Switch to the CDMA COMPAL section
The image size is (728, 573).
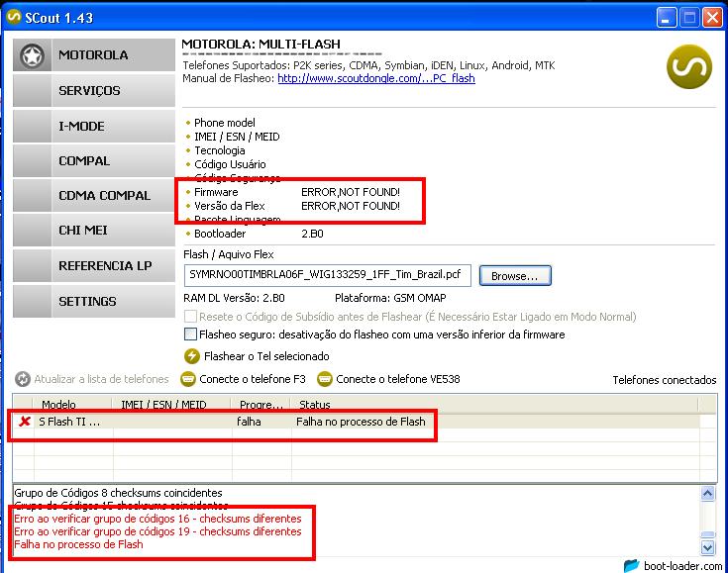pos(94,196)
